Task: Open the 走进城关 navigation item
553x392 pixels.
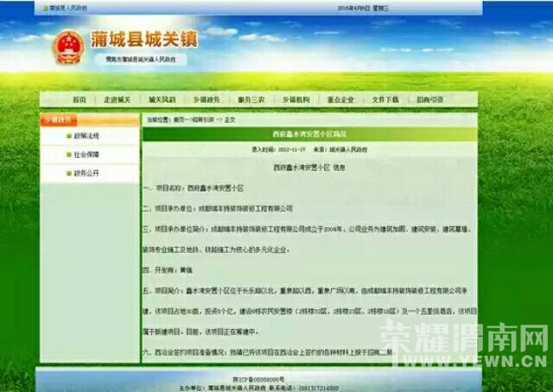Action: coord(118,100)
